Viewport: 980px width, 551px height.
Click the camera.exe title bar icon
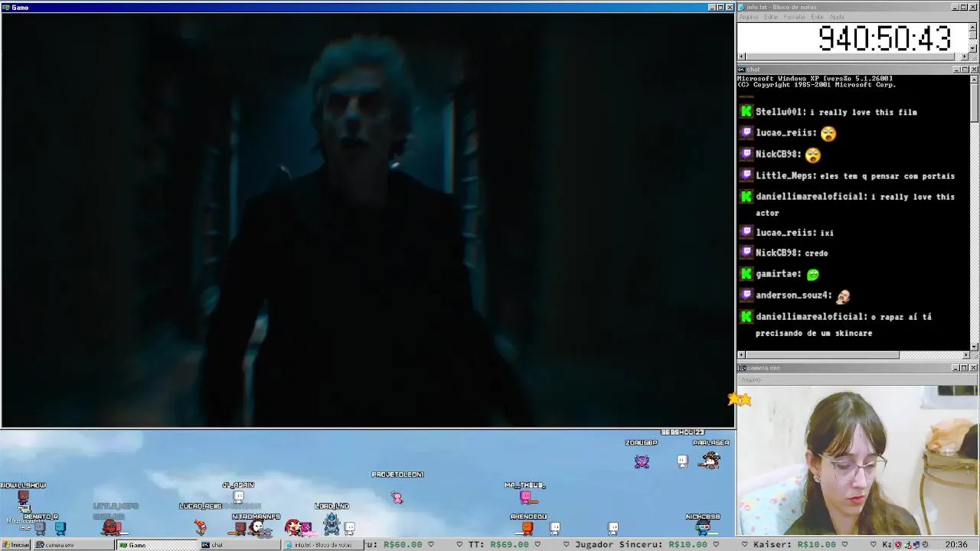[741, 368]
